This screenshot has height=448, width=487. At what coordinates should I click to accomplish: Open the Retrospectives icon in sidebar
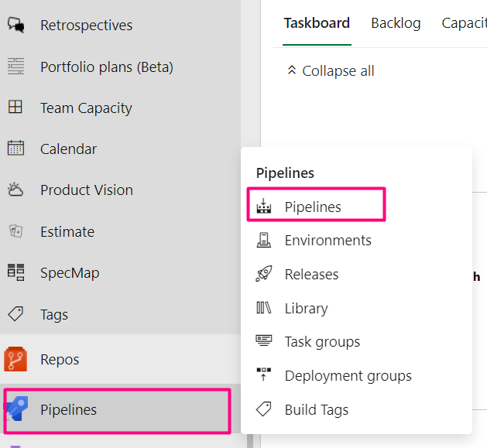click(15, 25)
